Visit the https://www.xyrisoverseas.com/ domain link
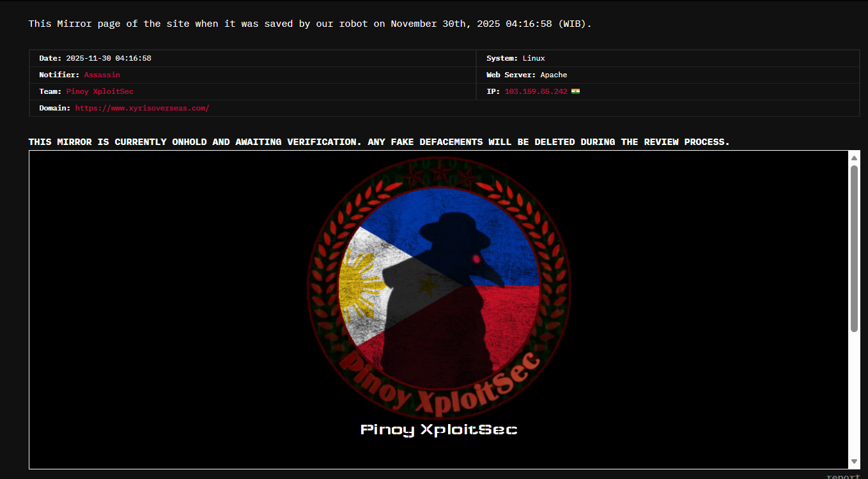868x479 pixels. pos(142,108)
